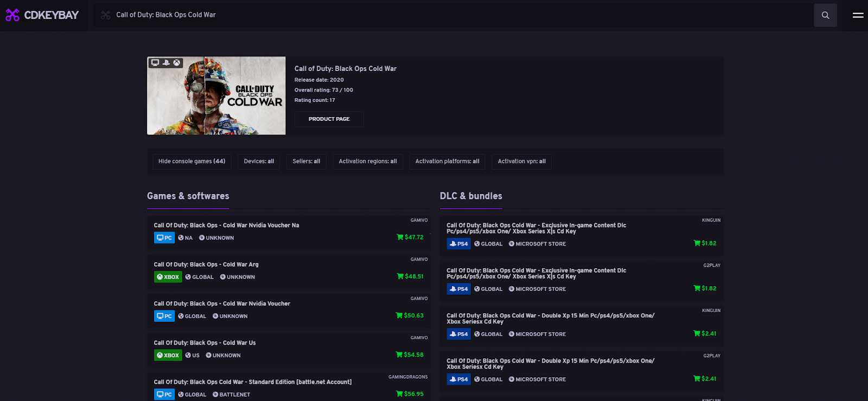
Task: Click the Games & softwares heading
Action: [188, 196]
